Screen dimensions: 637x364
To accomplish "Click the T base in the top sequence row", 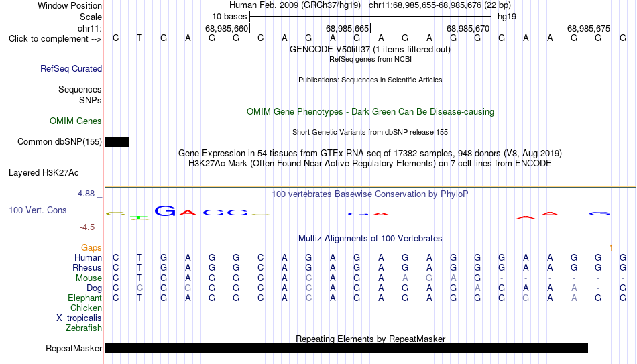I will pyautogui.click(x=139, y=38).
